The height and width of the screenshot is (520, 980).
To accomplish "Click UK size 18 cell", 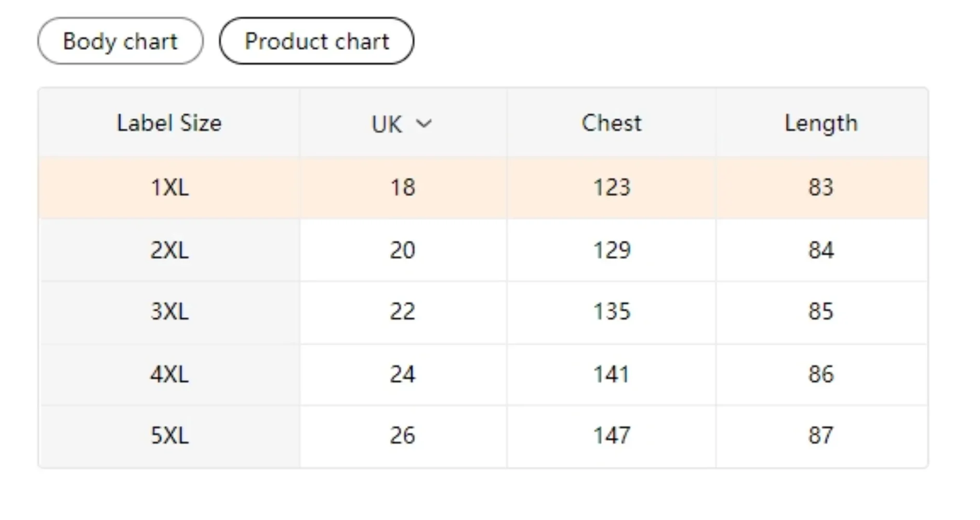I will click(x=403, y=187).
